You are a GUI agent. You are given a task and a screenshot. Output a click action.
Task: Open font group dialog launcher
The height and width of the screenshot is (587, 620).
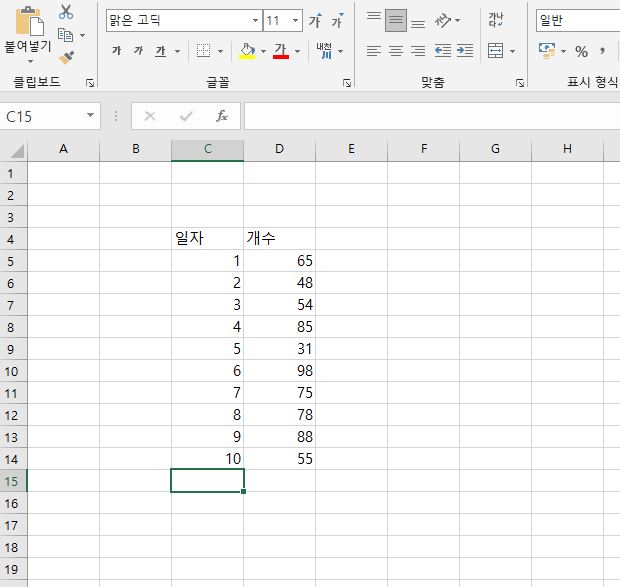click(x=347, y=83)
